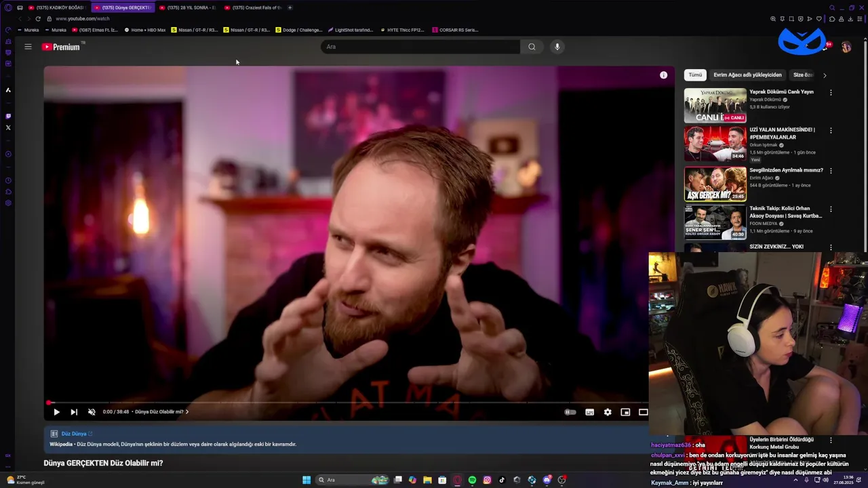Show more filter chips with arrow

pyautogui.click(x=825, y=75)
